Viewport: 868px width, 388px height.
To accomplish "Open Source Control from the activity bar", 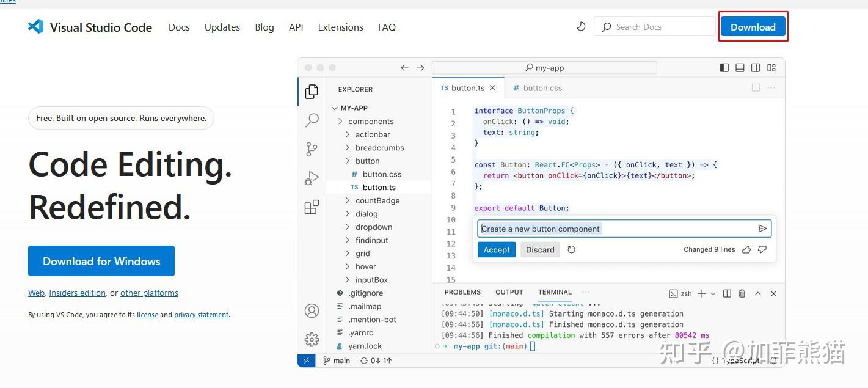I will tap(312, 148).
